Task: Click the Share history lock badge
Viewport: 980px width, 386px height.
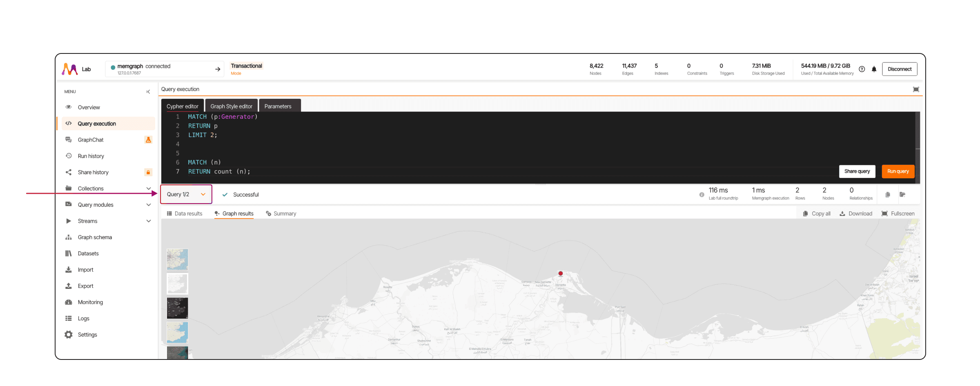Action: (x=148, y=172)
